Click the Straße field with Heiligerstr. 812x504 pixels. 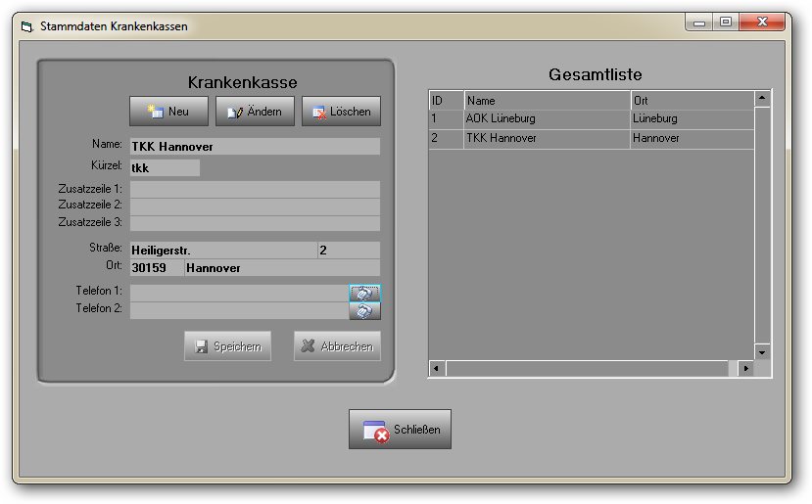tap(223, 250)
